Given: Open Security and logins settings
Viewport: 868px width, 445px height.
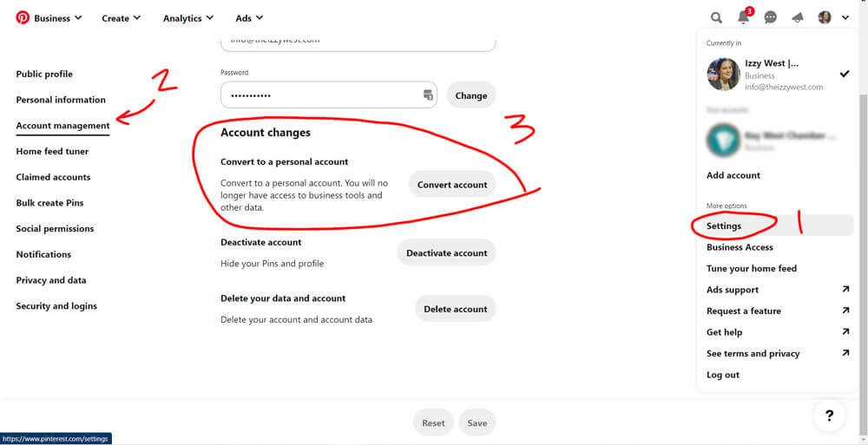Looking at the screenshot, I should coord(56,306).
